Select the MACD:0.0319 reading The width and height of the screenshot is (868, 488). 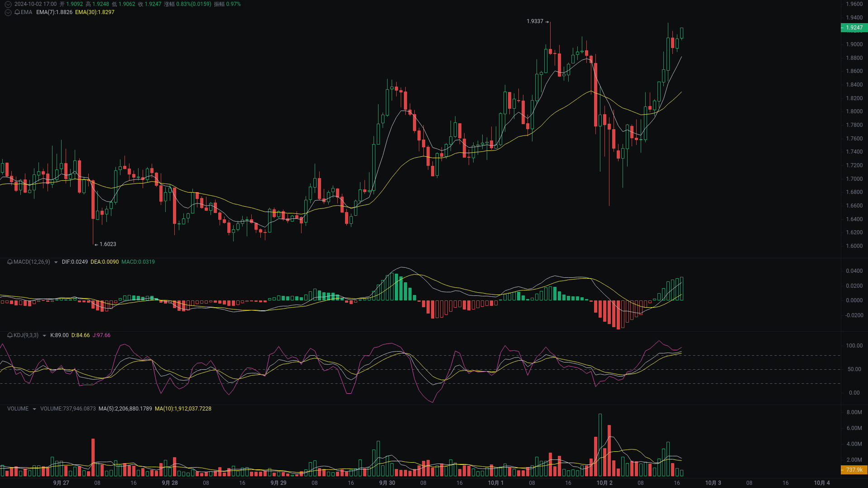[x=138, y=262]
